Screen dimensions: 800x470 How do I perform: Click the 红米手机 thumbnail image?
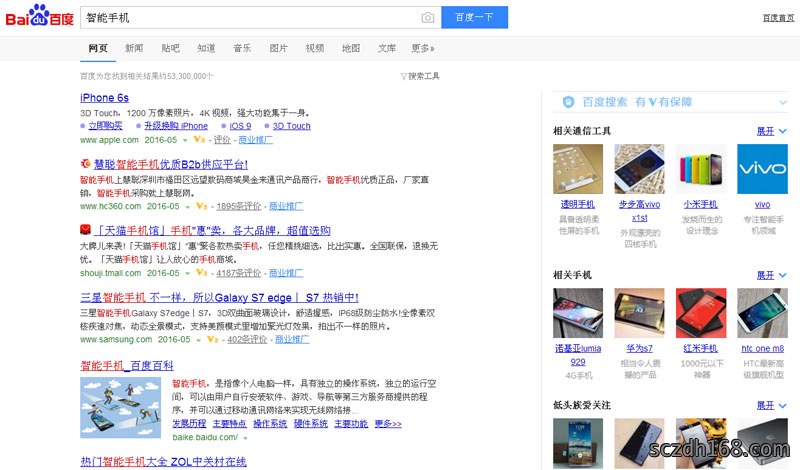coord(701,313)
